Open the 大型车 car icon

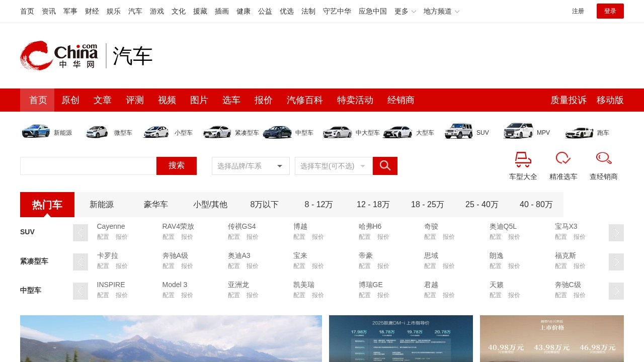[397, 132]
